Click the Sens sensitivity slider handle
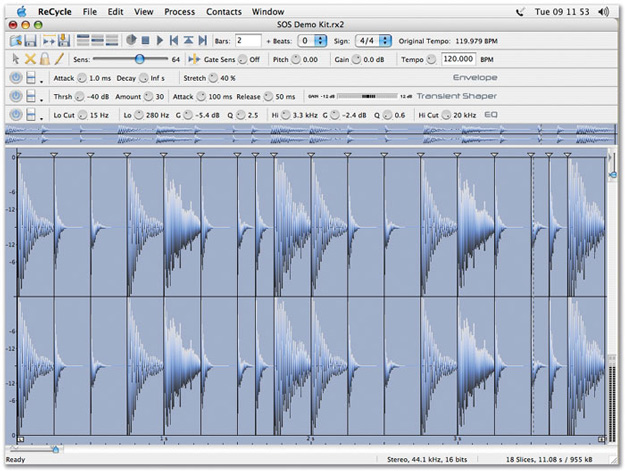The height and width of the screenshot is (471, 625). point(140,59)
